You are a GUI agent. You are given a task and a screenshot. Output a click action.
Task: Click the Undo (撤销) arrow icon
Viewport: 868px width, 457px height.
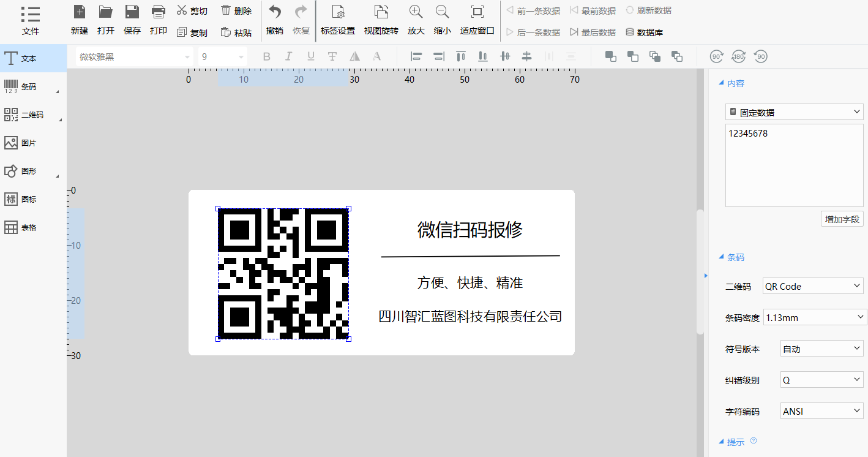275,12
